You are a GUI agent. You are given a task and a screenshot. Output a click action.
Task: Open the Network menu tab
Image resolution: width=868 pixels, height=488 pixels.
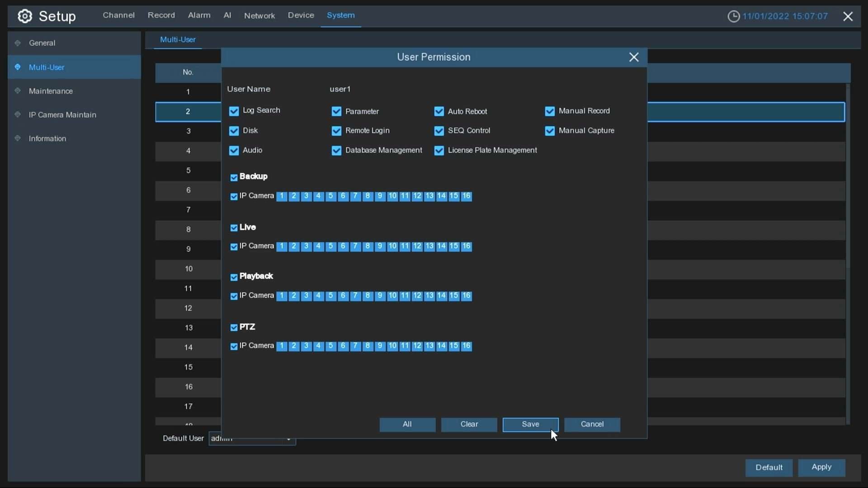click(259, 15)
